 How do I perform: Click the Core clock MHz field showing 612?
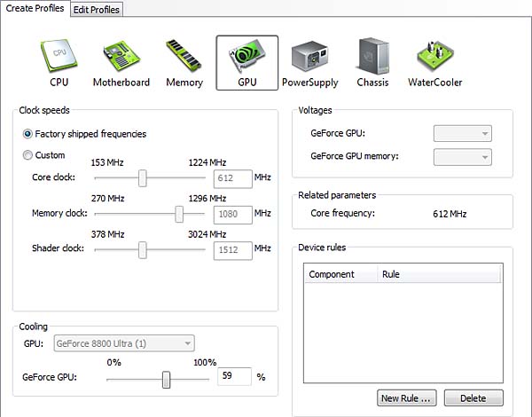click(x=232, y=178)
